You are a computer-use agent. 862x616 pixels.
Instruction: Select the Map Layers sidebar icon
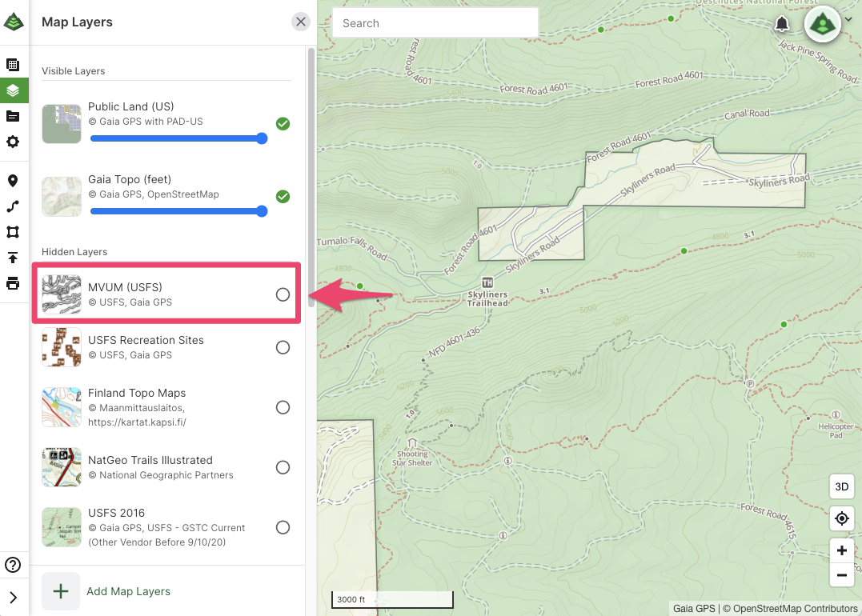tap(13, 90)
